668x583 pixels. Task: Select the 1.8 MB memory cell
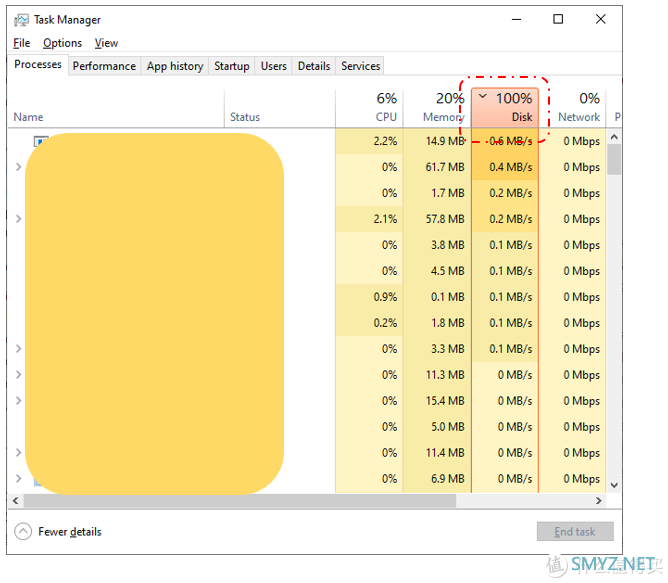(437, 323)
